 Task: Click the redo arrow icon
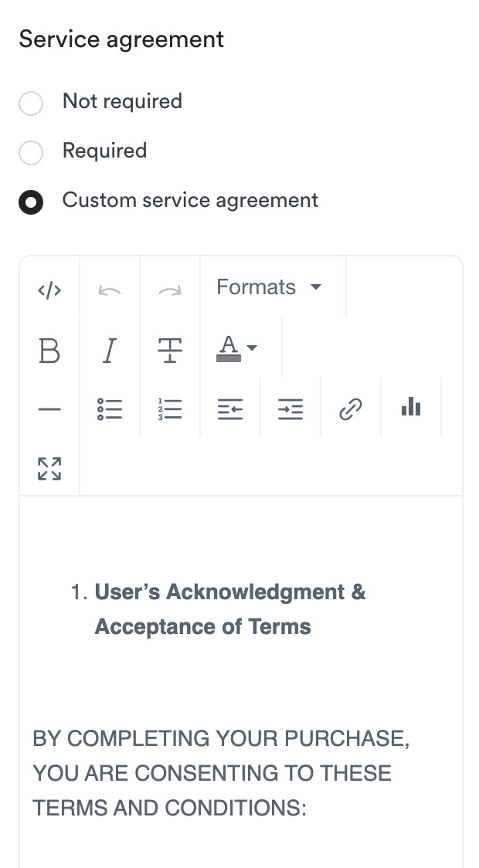[x=170, y=290]
